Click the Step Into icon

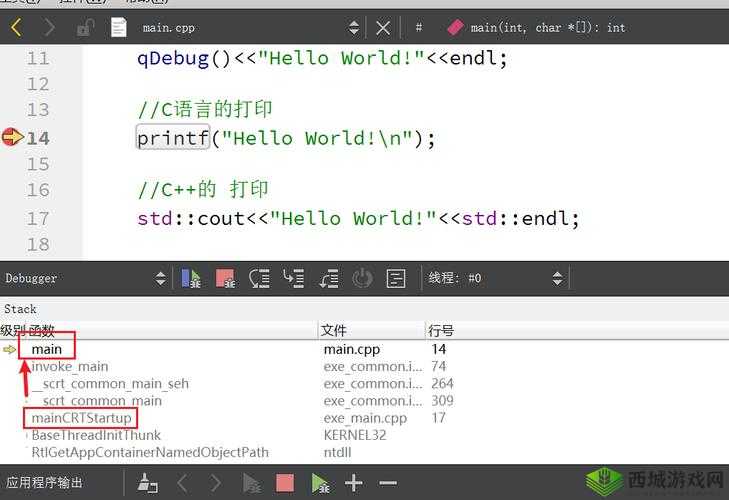pyautogui.click(x=294, y=278)
